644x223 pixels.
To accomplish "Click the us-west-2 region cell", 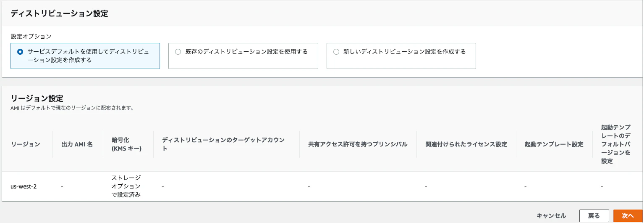I will [x=24, y=186].
